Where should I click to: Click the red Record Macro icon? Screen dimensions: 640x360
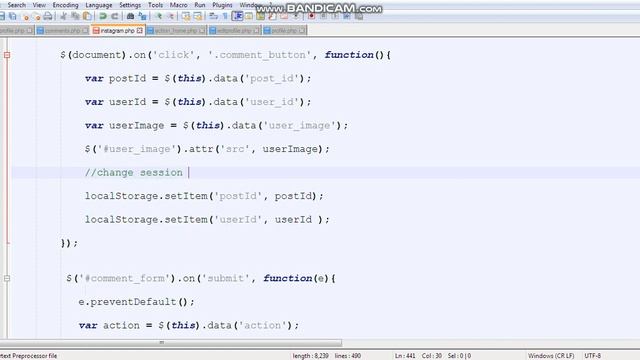[x=311, y=16]
